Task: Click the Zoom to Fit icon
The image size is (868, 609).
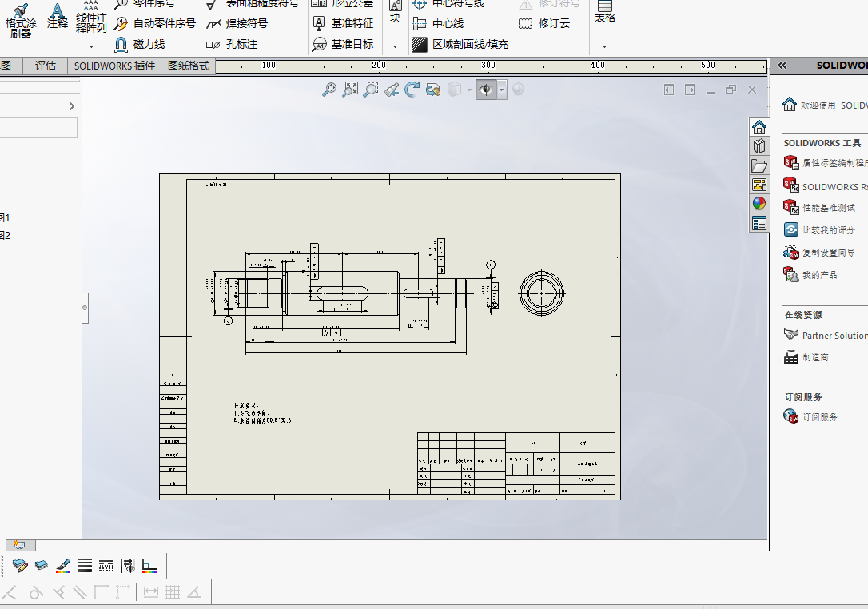Action: pyautogui.click(x=350, y=90)
